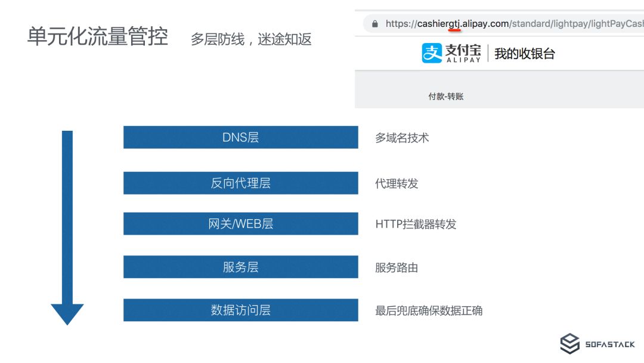
Task: Select the 反向代理层 blue bar
Action: (x=241, y=183)
